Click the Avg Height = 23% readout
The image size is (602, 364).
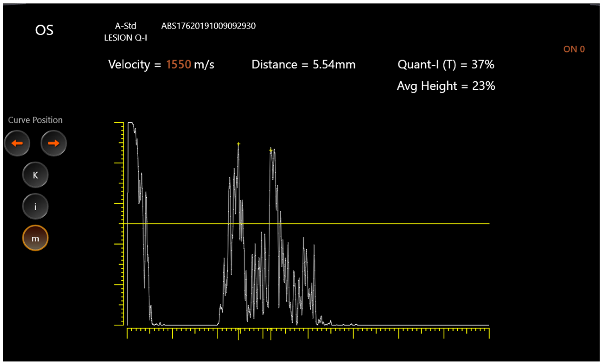point(446,86)
